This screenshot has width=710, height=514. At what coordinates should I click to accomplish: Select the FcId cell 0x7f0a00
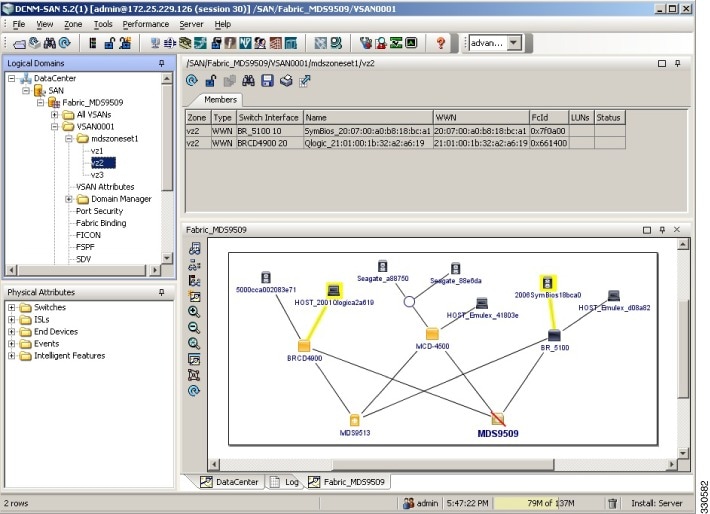click(x=548, y=131)
